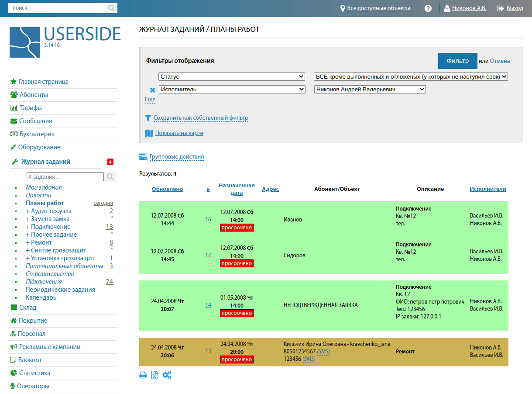Click the map icon next to Показать на карте

(x=148, y=133)
